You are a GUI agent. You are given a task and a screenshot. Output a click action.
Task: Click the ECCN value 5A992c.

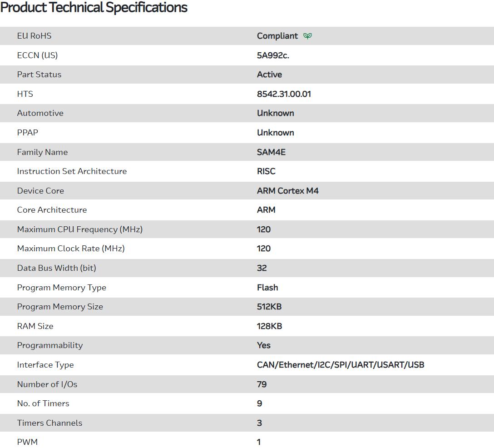point(273,55)
